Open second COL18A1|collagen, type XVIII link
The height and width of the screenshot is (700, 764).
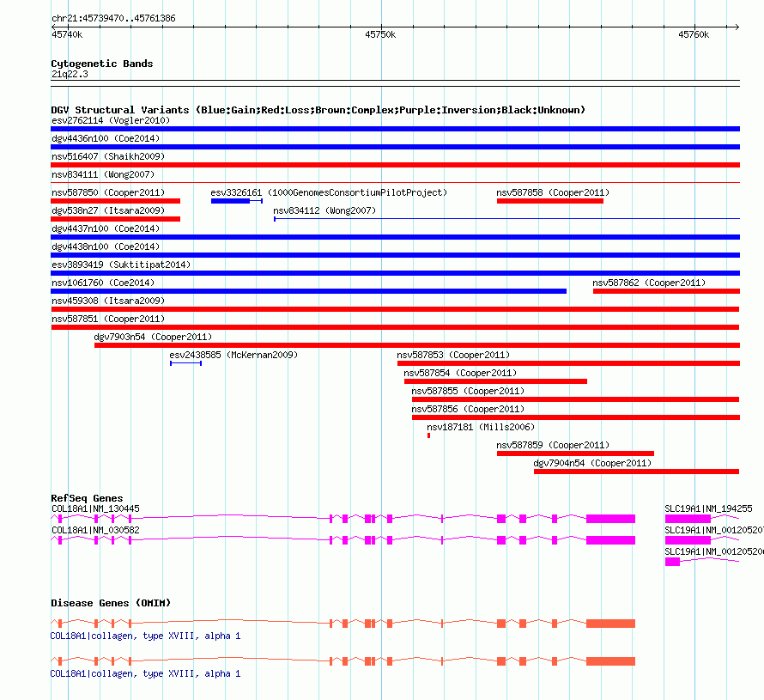(145, 673)
